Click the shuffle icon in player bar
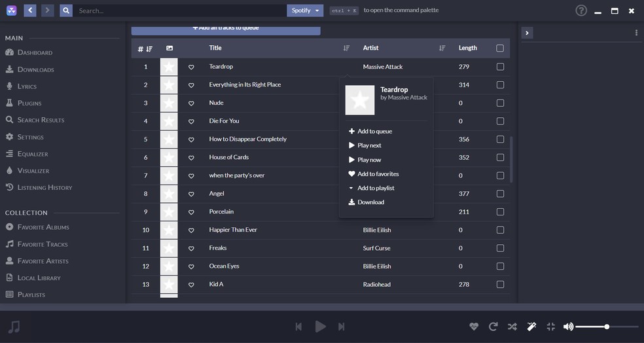Screen dimensions: 644x343 512,327
